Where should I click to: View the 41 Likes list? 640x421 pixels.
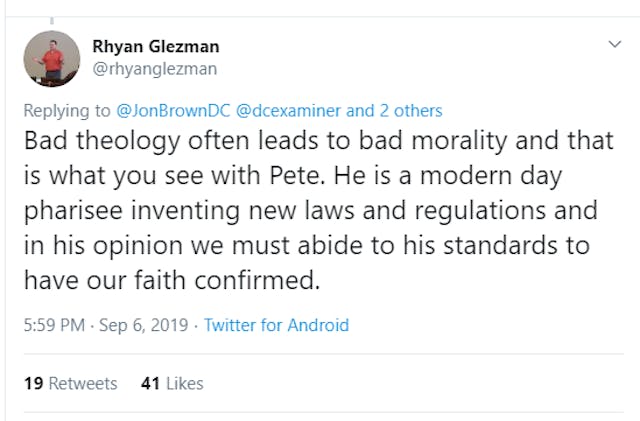pyautogui.click(x=172, y=383)
